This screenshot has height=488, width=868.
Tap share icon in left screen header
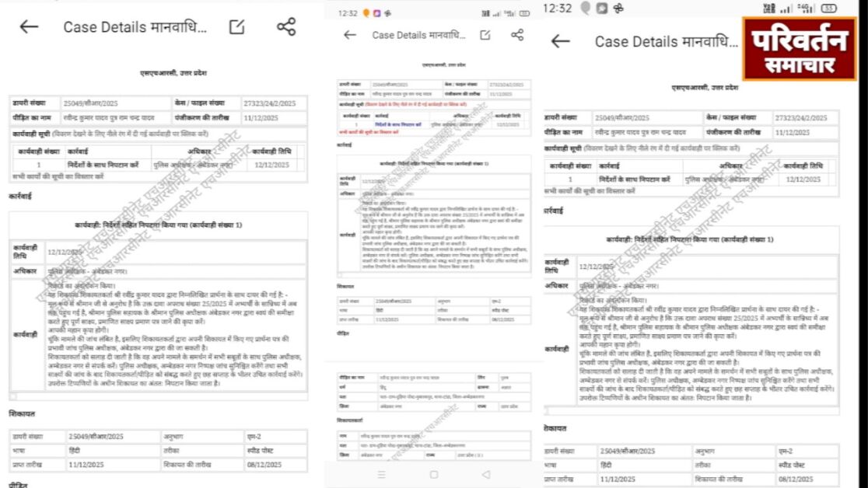point(286,26)
